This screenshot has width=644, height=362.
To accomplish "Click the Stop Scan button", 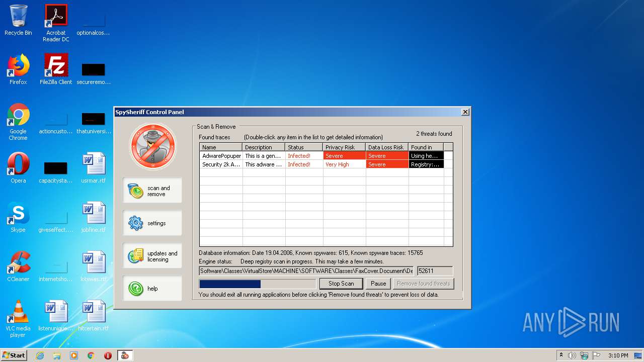I will click(x=341, y=284).
